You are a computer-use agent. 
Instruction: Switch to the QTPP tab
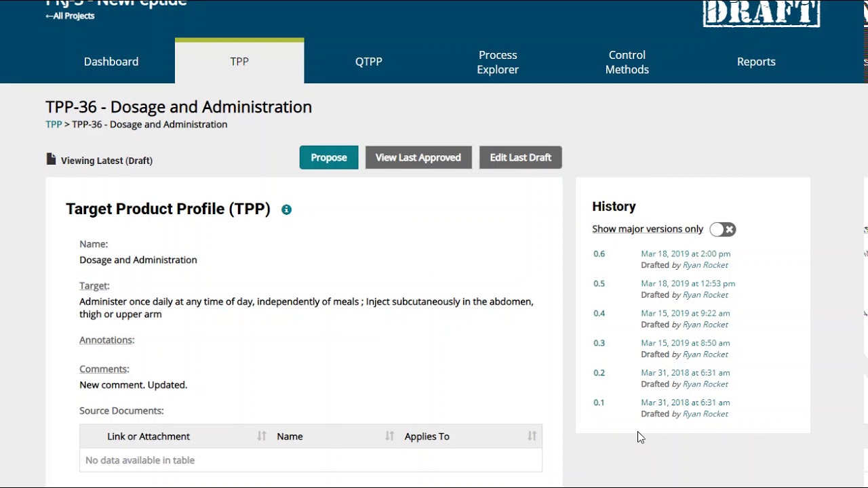pos(369,62)
